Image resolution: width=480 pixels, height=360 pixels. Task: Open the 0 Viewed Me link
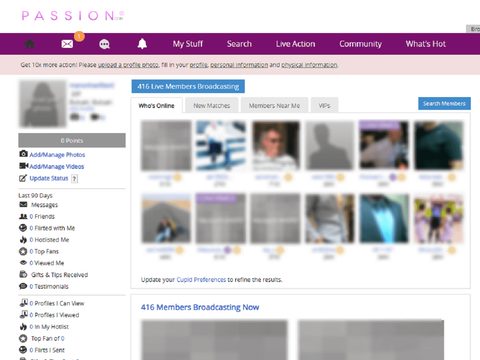[x=47, y=263]
